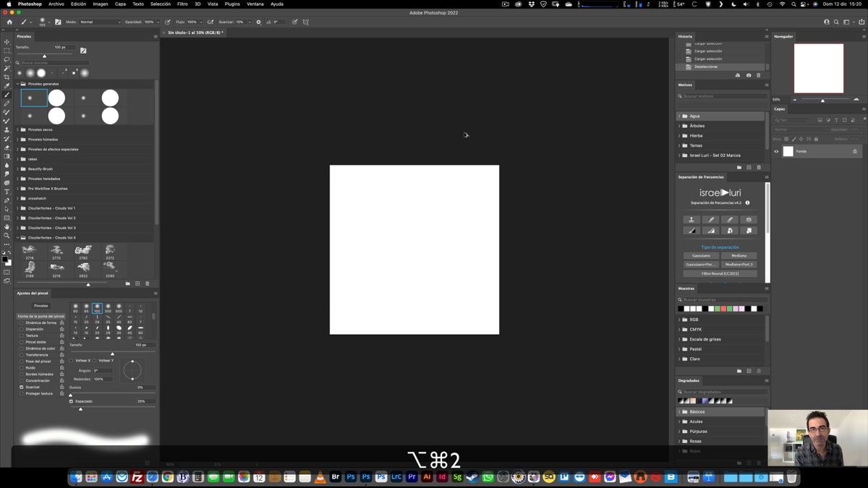Click the camera snapshot icon in Historia
The image size is (868, 488).
tap(749, 75)
